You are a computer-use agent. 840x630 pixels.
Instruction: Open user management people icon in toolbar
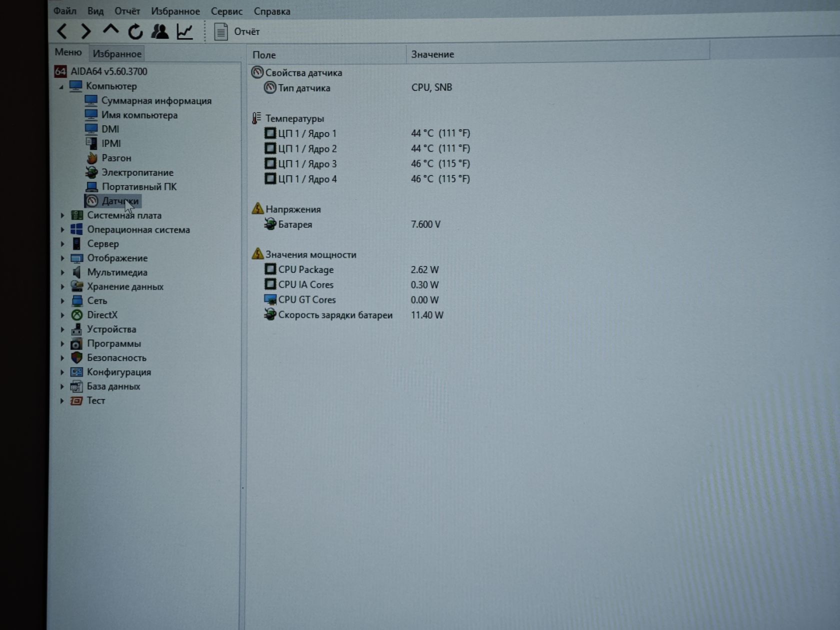coord(160,31)
